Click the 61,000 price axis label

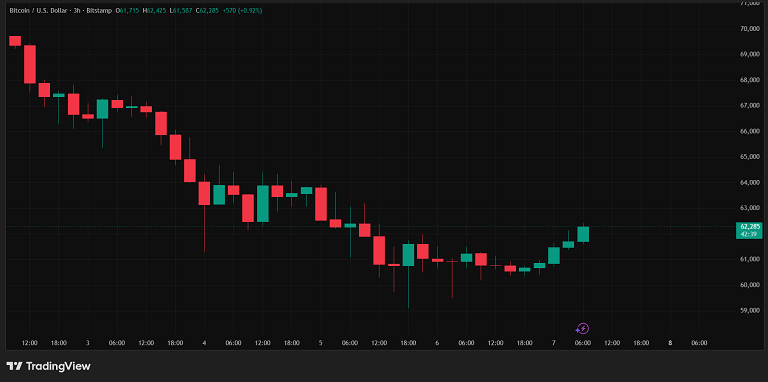750,259
